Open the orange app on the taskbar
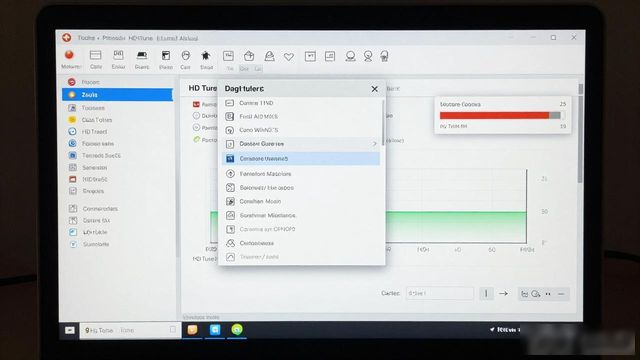The image size is (640, 360). point(192,329)
